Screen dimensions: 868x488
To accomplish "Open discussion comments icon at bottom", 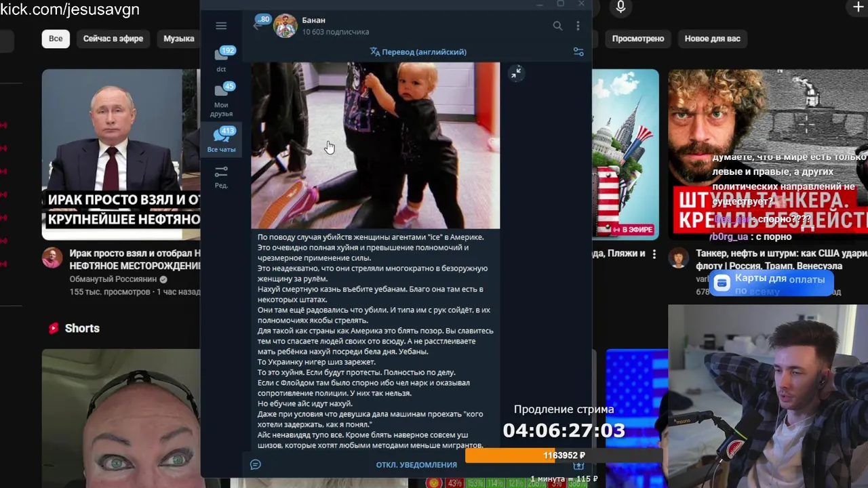I will (256, 464).
